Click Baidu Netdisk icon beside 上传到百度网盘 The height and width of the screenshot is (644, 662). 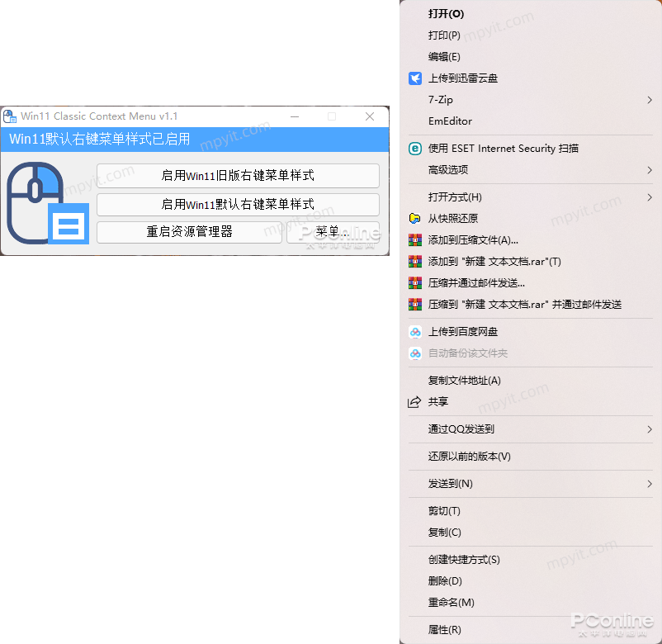point(415,332)
